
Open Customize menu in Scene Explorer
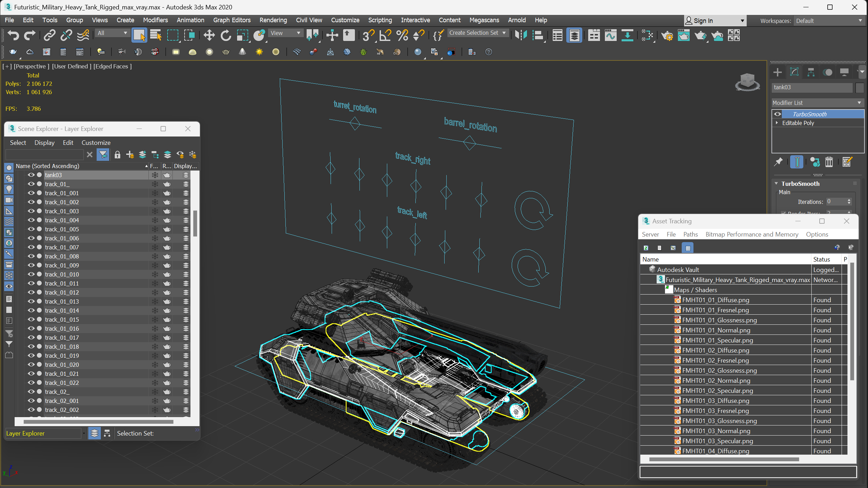click(96, 142)
